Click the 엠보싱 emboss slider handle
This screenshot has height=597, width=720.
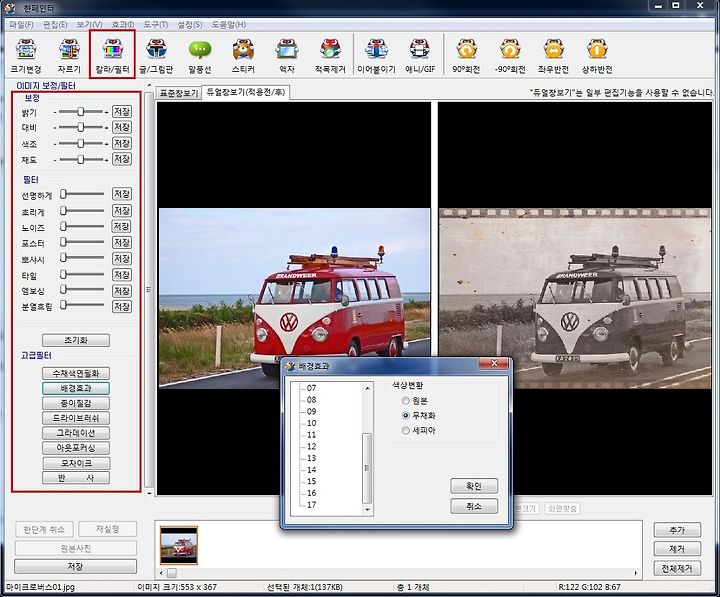pyautogui.click(x=63, y=289)
